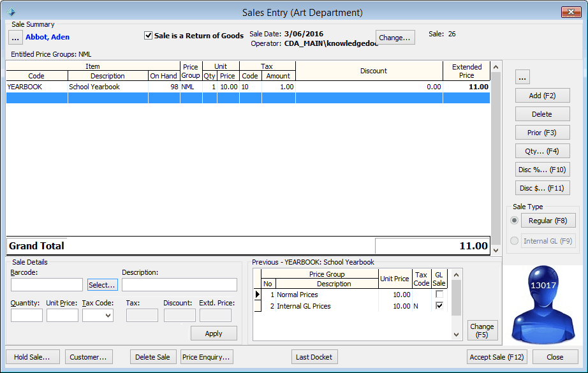The height and width of the screenshot is (373, 588).
Task: Select the Regular sale type radio button
Action: (515, 221)
